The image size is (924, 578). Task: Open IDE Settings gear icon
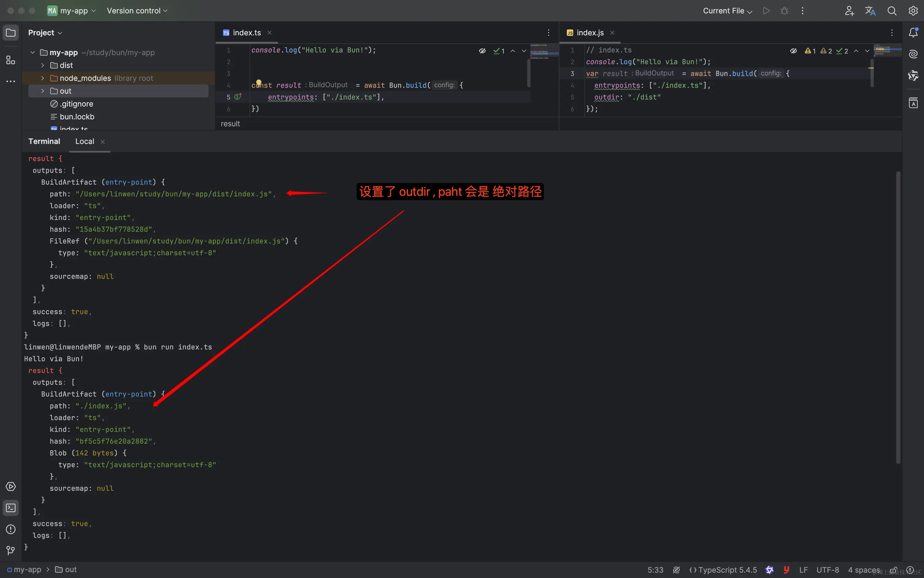pos(913,11)
